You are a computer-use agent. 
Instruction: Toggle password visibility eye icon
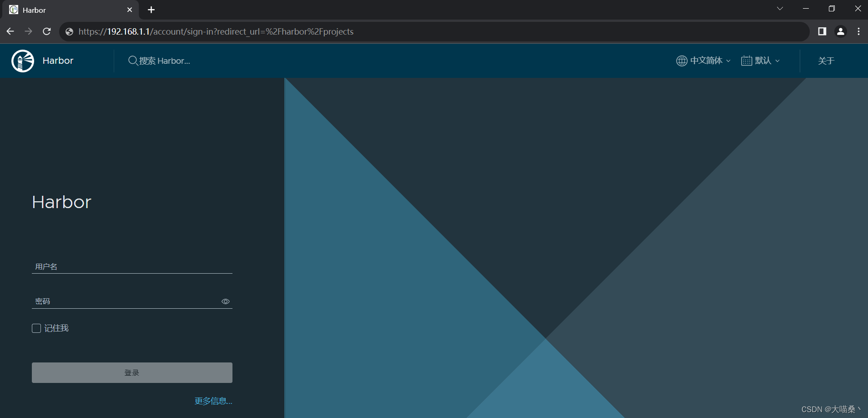[226, 301]
